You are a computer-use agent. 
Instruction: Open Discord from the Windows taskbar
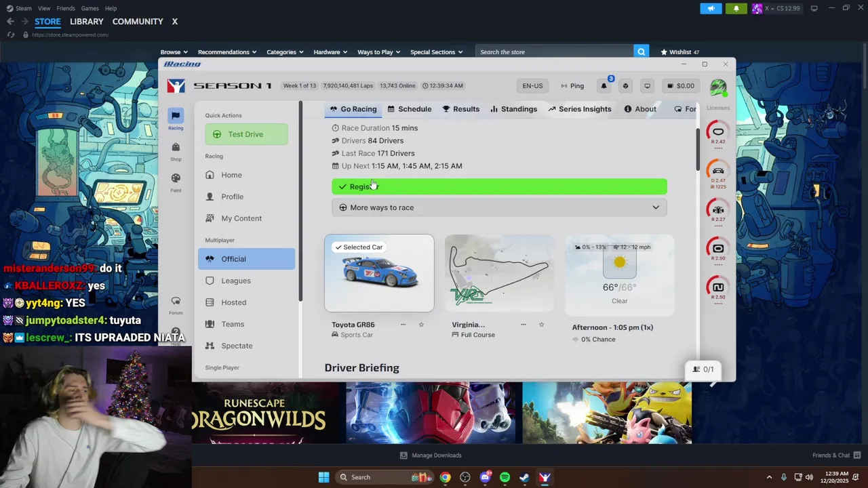[485, 477]
